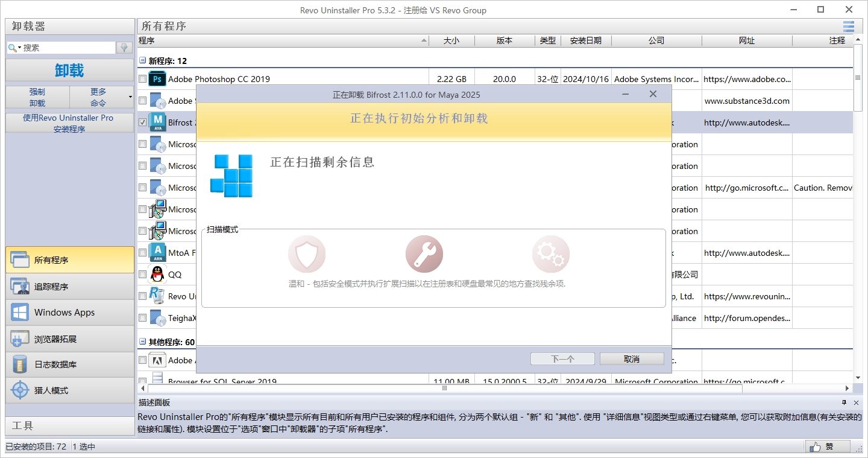The width and height of the screenshot is (868, 458).
Task: Sort by 大小 column header
Action: (451, 41)
